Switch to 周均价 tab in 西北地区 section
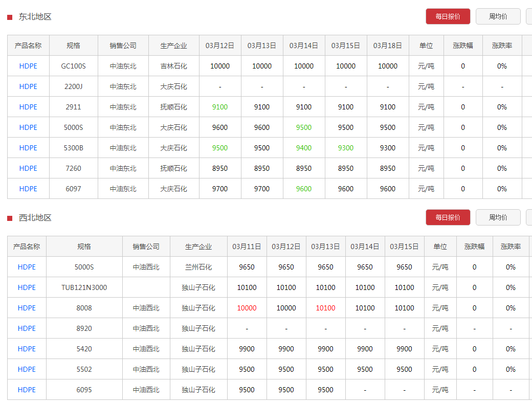 pyautogui.click(x=498, y=217)
